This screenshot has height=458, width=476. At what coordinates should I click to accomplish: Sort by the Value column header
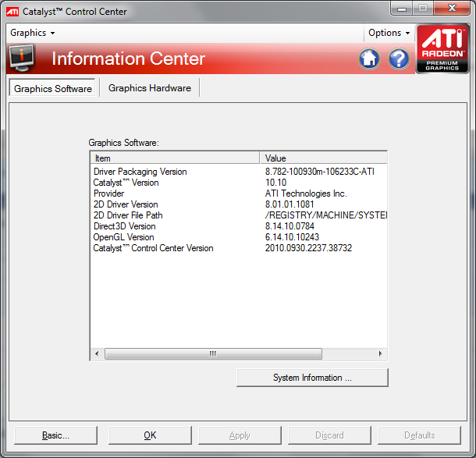click(x=324, y=158)
